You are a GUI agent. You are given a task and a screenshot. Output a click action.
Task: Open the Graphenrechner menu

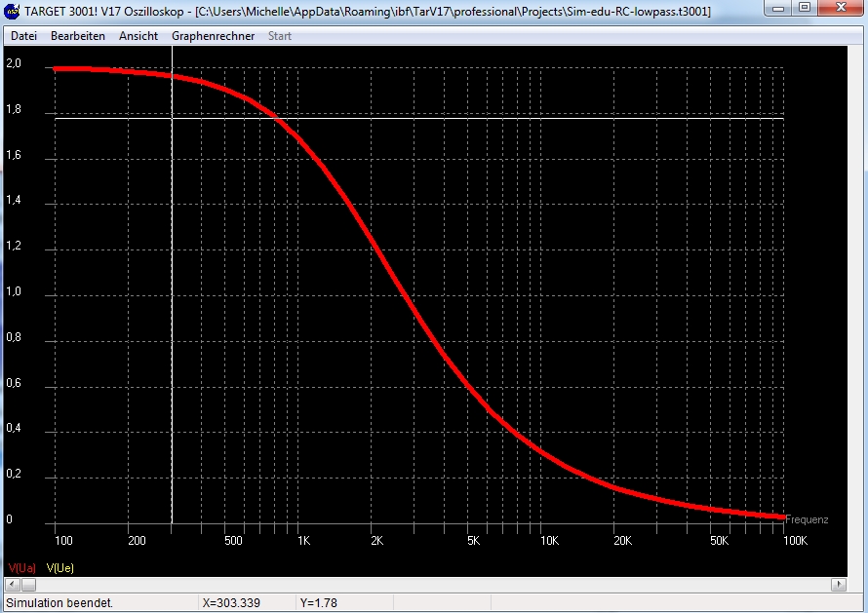pos(213,36)
